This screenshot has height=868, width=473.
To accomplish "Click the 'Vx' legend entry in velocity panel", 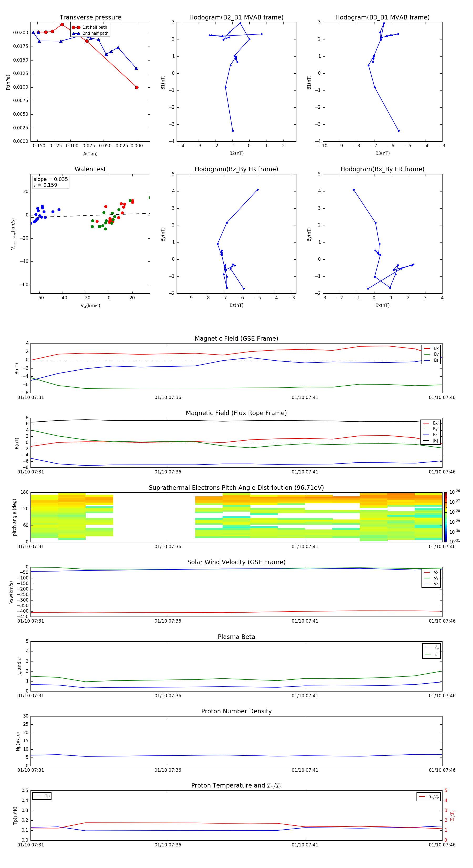I will (431, 572).
